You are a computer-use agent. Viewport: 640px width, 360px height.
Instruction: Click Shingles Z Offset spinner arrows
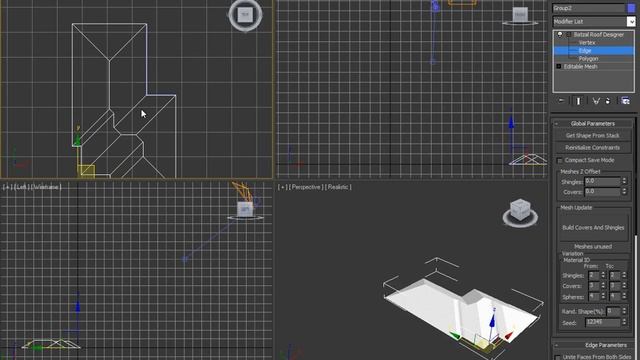pos(624,181)
